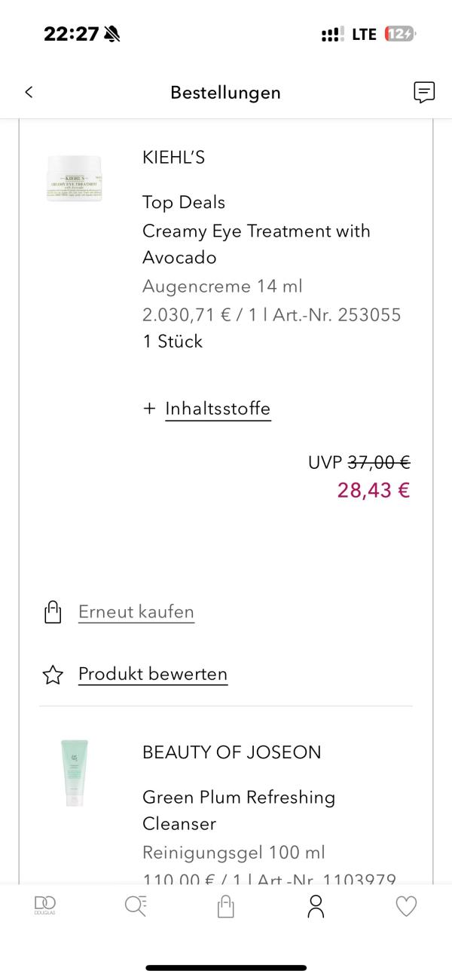This screenshot has width=452, height=980.
Task: Tap the Bestellungen page title
Action: pos(225,92)
